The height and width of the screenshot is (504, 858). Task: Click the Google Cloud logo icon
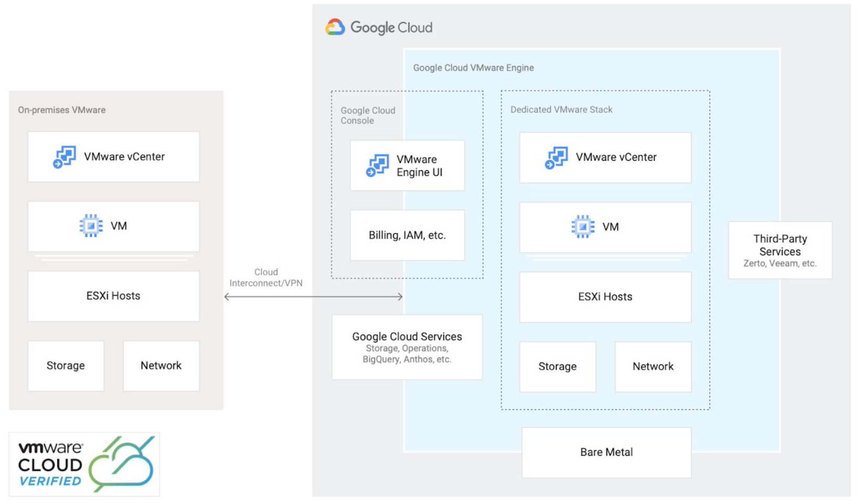coord(335,27)
